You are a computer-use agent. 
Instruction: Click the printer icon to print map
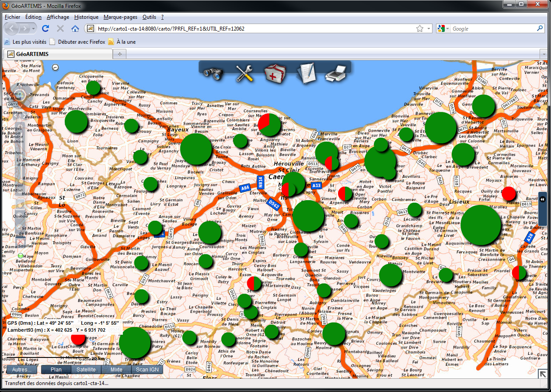point(336,73)
